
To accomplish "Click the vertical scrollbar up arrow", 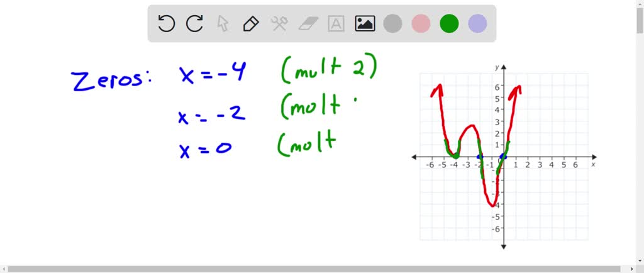I will click(640, 3).
